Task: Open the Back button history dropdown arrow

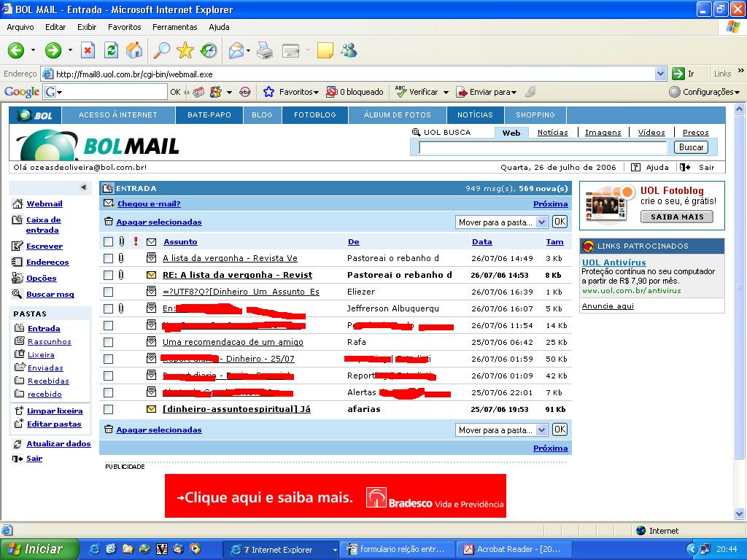Action: [33, 50]
